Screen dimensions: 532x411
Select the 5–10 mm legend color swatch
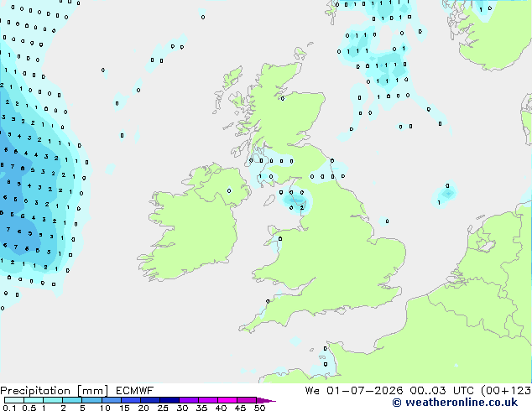click(92, 400)
